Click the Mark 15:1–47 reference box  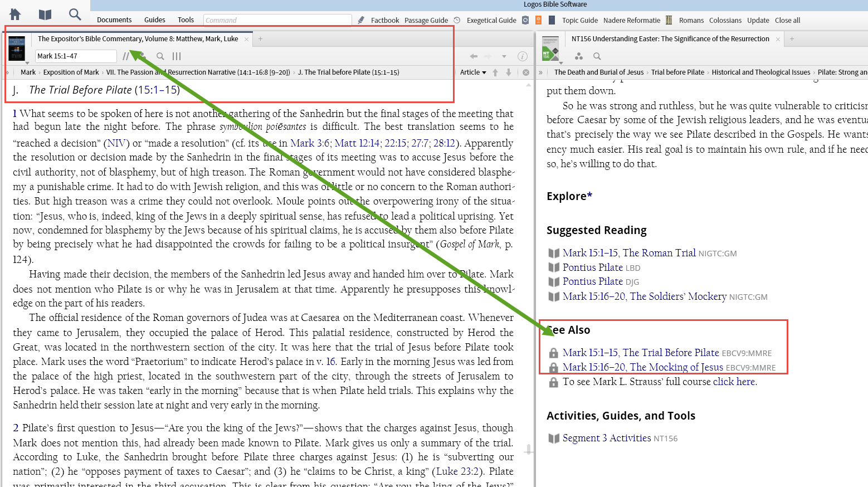(x=76, y=56)
